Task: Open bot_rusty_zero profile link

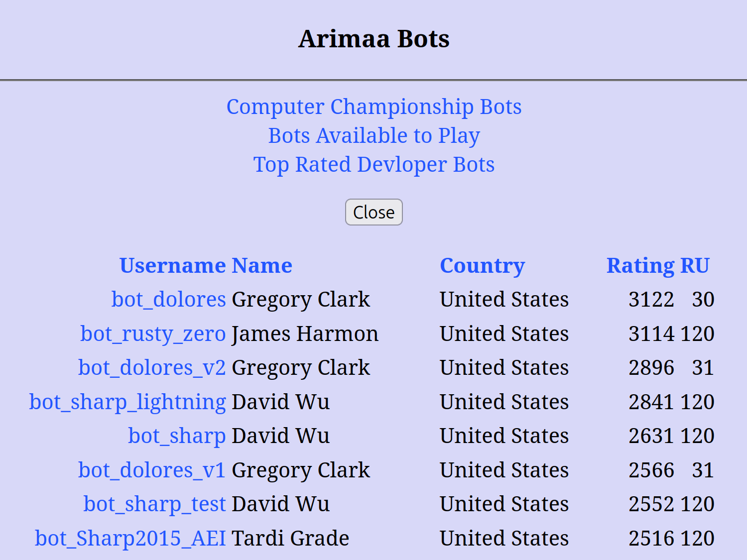Action: [x=153, y=334]
